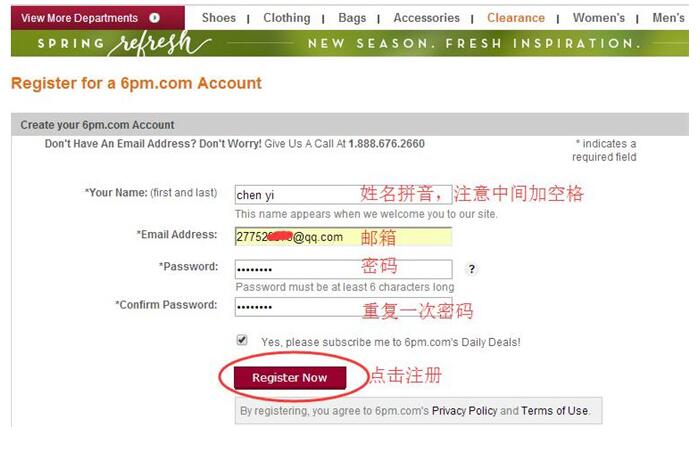Click the Password input field
The width and height of the screenshot is (700, 452).
click(343, 269)
